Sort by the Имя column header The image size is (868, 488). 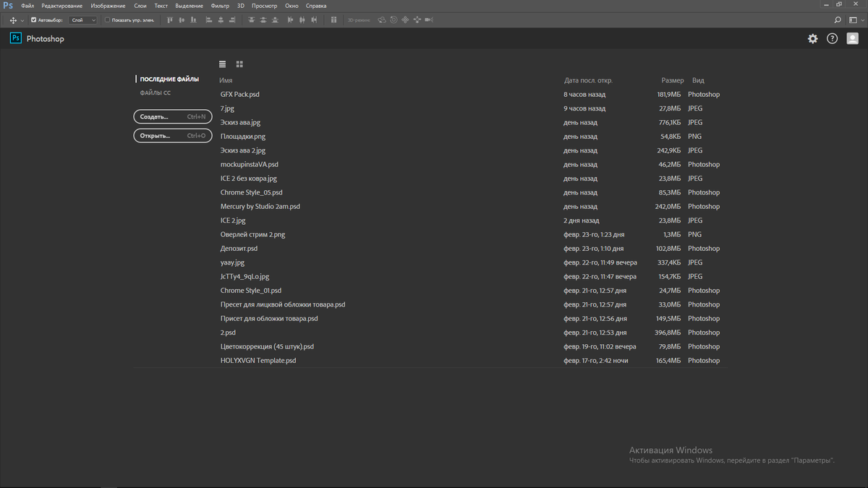tap(226, 80)
